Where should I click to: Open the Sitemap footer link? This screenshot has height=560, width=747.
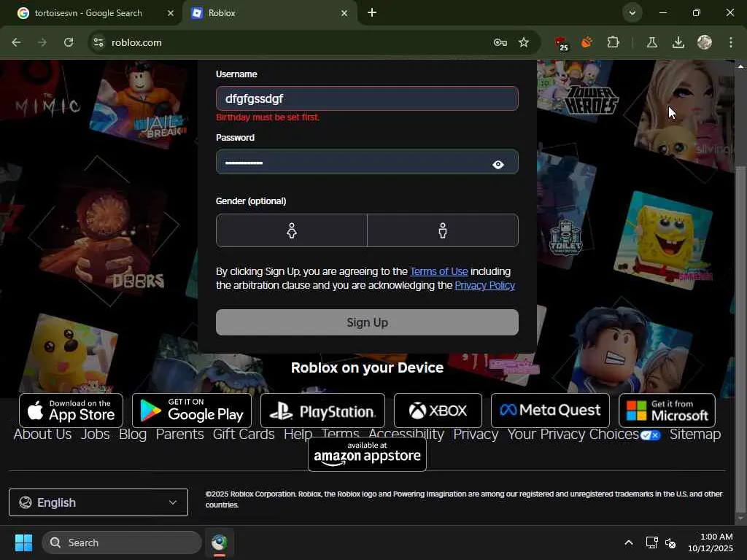tap(695, 435)
